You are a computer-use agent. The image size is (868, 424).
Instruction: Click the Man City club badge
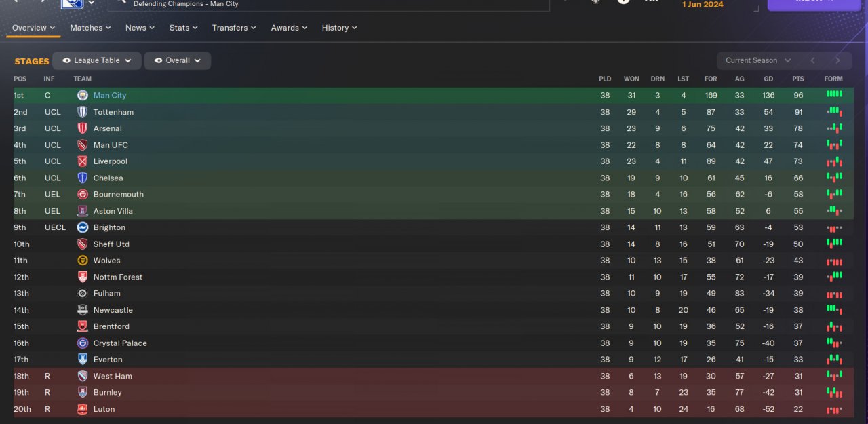(83, 96)
